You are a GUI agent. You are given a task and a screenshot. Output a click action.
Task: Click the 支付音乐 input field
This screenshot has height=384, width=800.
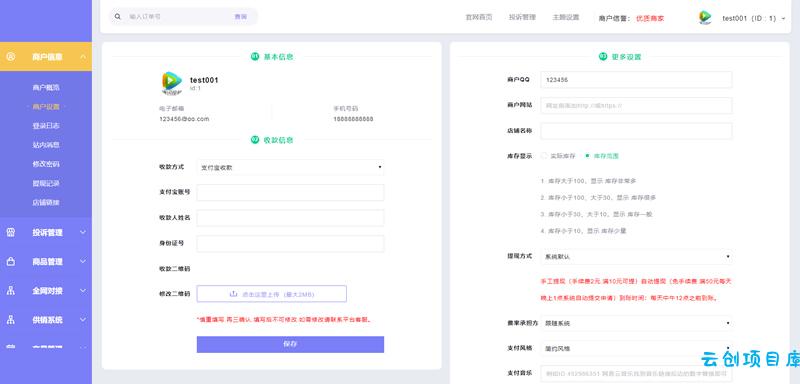pos(636,373)
